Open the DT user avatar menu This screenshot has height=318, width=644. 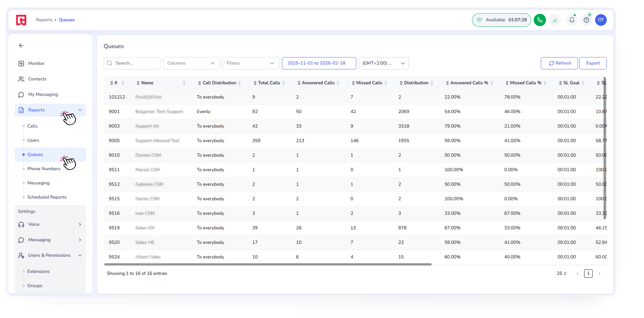[x=601, y=20]
